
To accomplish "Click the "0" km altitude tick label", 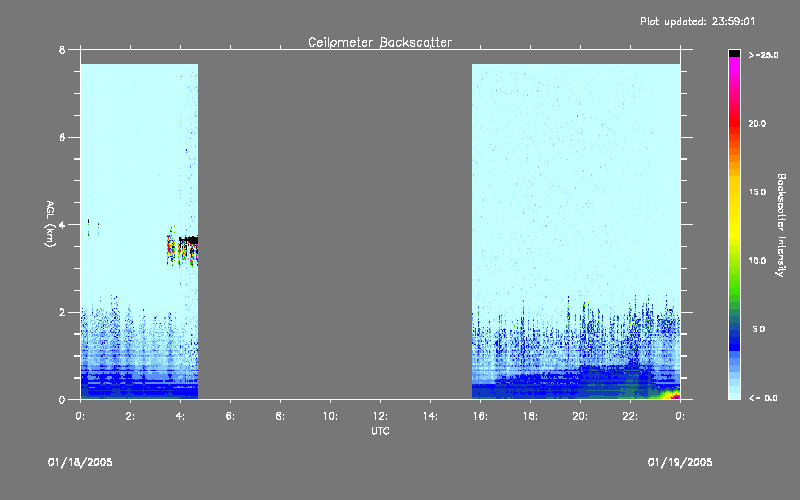I will 62,399.
